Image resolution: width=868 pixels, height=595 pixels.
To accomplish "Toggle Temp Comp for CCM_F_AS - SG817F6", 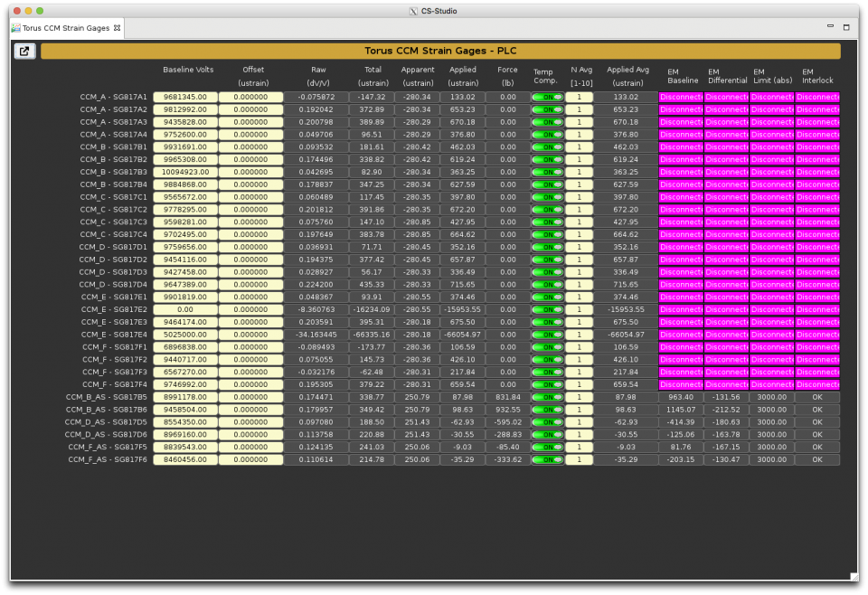I will point(546,459).
